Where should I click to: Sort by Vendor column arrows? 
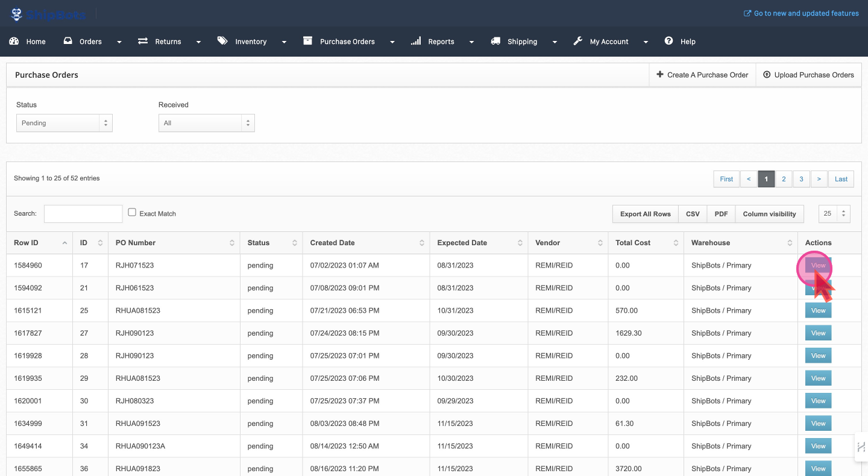600,243
